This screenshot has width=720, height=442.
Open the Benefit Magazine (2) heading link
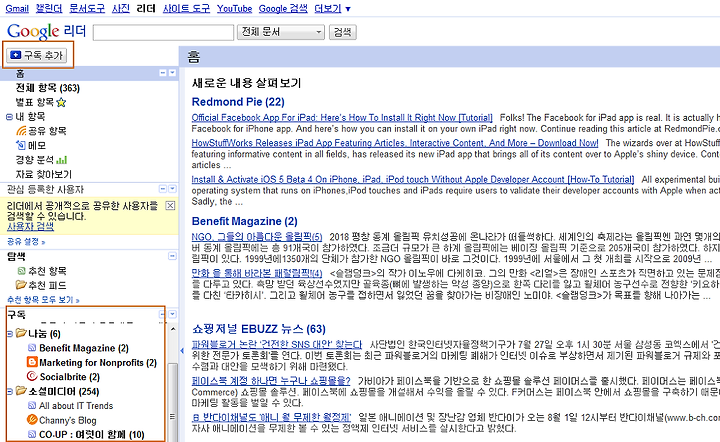244,221
